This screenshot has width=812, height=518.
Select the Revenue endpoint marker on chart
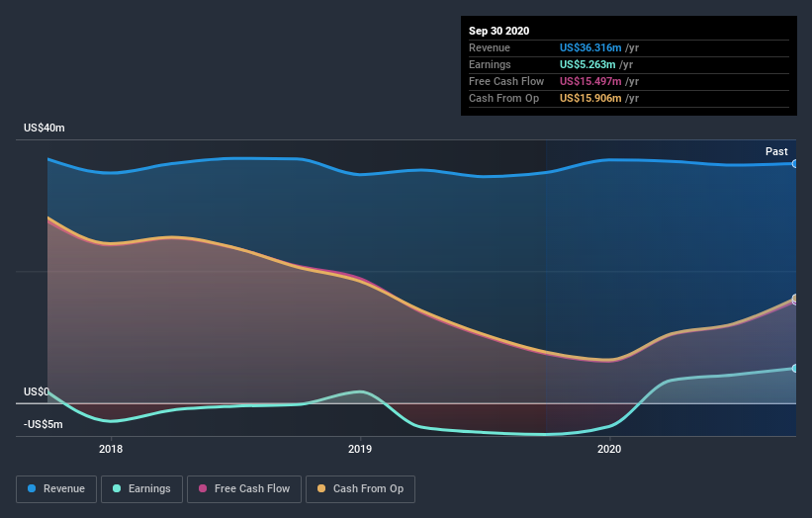coord(794,163)
